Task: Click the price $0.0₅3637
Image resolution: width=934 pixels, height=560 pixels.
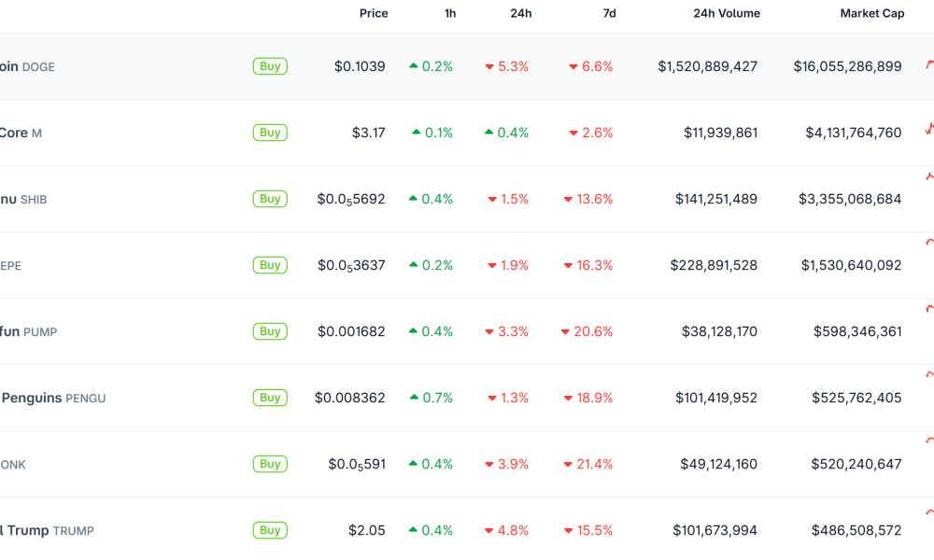Action: click(351, 265)
